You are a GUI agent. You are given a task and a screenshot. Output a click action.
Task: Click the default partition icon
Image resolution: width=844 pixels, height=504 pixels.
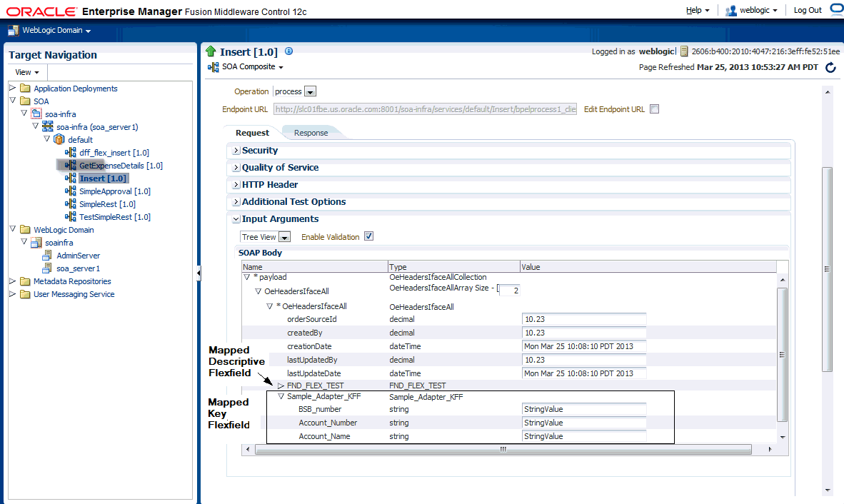point(59,139)
